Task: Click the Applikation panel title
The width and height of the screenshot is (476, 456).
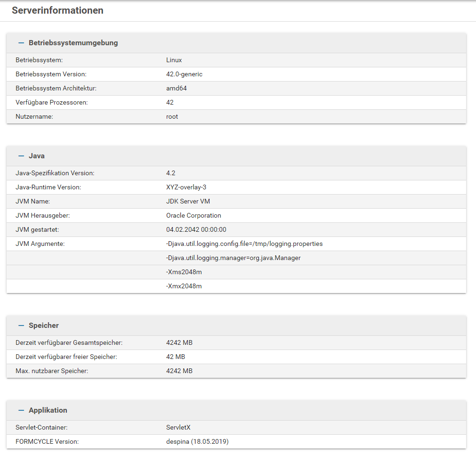Action: pyautogui.click(x=48, y=410)
